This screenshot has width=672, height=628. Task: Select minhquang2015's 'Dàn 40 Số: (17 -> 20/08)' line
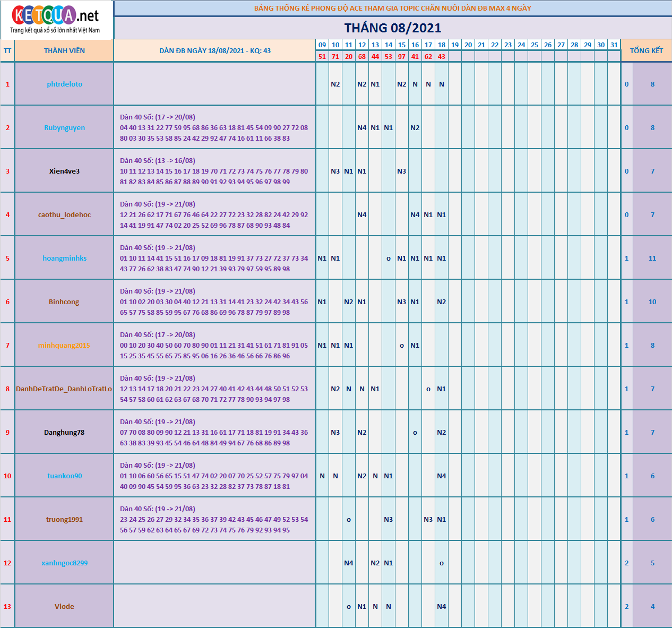click(158, 335)
